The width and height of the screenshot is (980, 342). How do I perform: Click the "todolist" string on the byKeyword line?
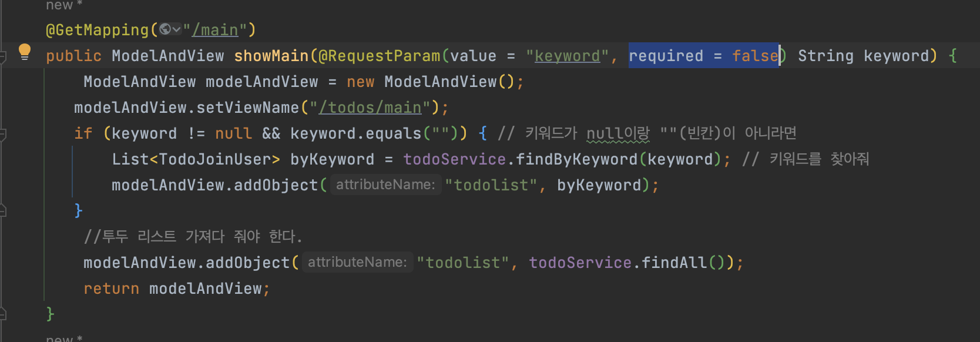[x=491, y=185]
